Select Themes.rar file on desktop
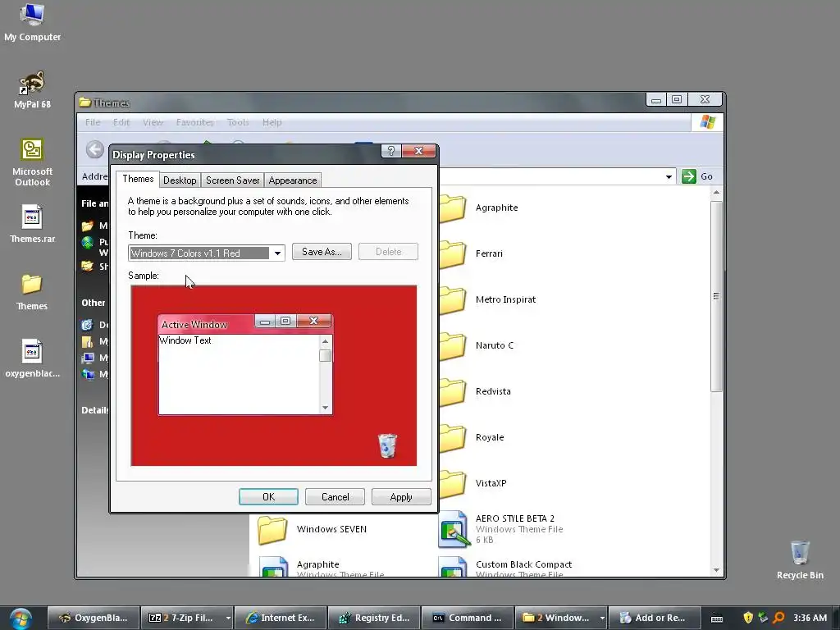 (32, 224)
